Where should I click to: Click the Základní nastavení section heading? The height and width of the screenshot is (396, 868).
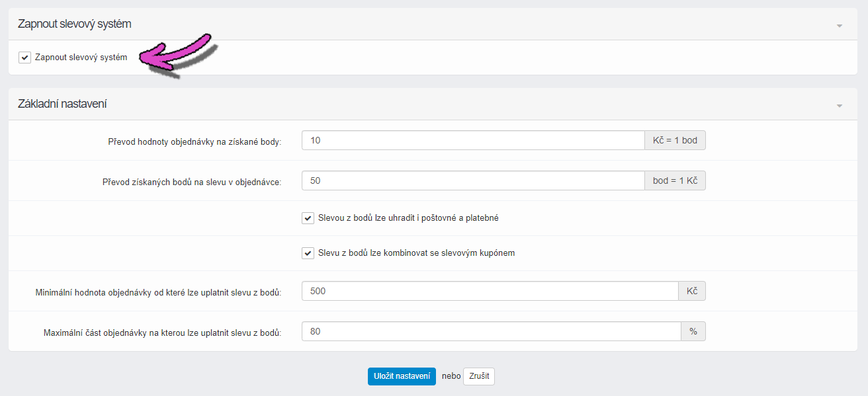(x=63, y=104)
